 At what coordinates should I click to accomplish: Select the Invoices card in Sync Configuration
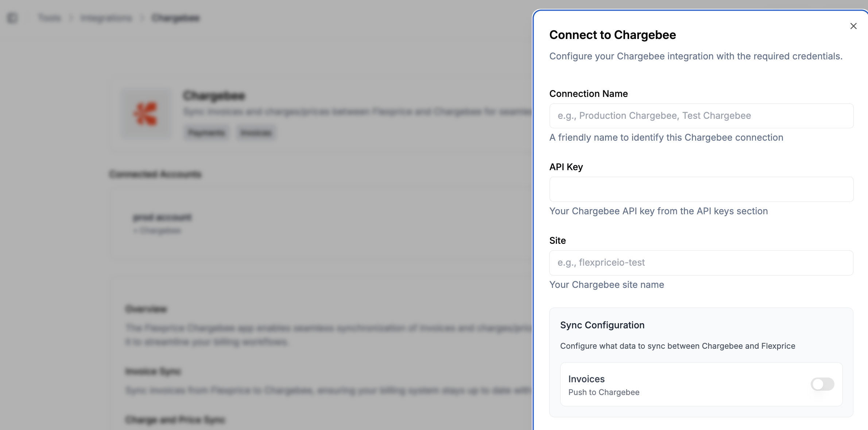tap(701, 384)
